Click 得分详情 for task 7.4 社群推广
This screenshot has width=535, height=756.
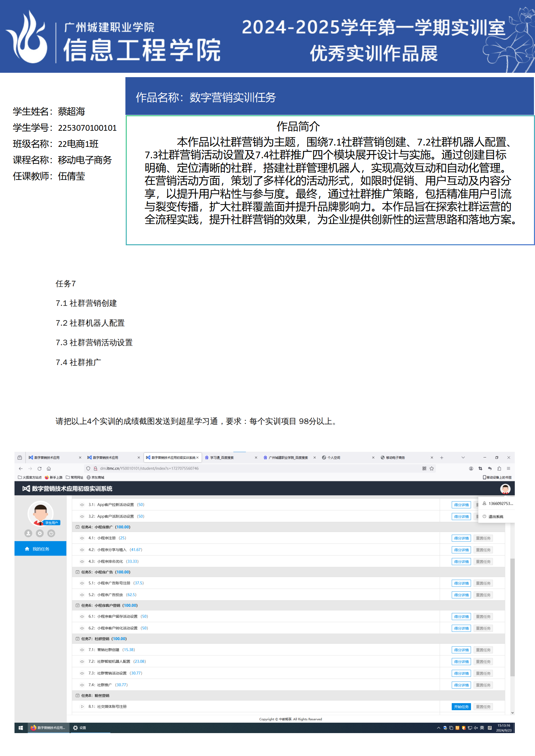(x=461, y=685)
